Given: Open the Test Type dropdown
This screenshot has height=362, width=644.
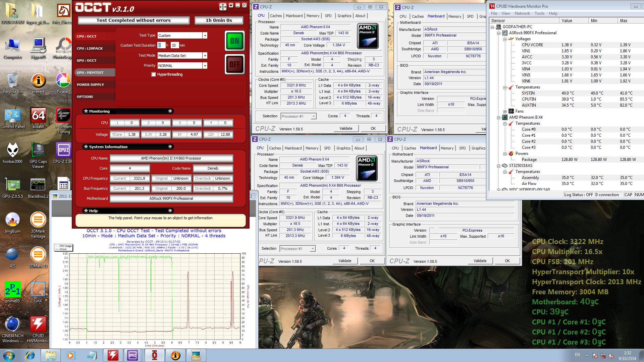Looking at the screenshot, I should click(205, 36).
